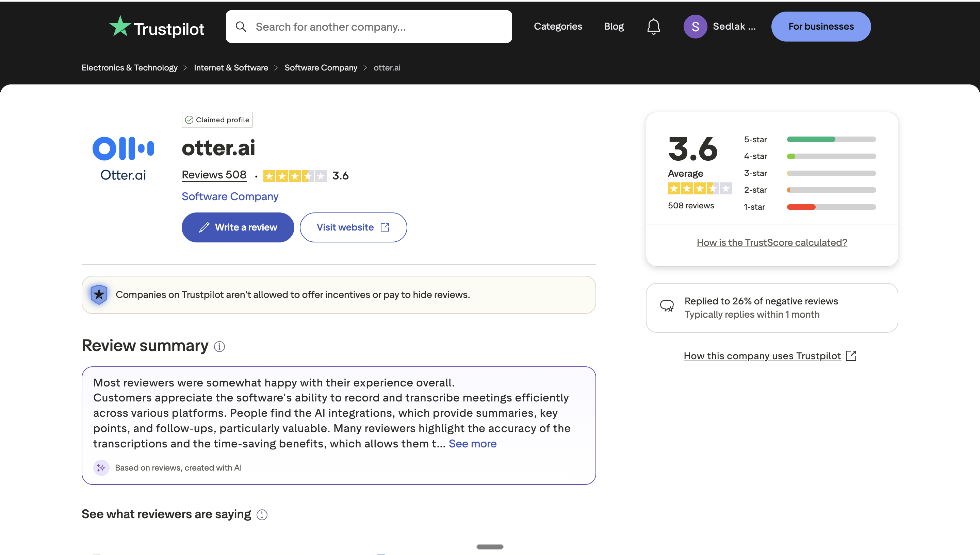Click the Trustpilot star logo

(x=120, y=26)
